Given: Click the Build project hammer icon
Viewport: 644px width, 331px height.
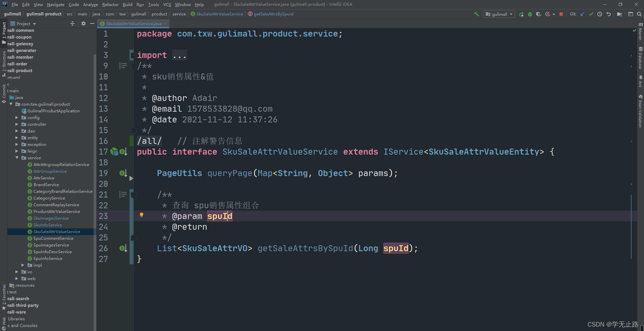Looking at the screenshot, I should pos(476,14).
